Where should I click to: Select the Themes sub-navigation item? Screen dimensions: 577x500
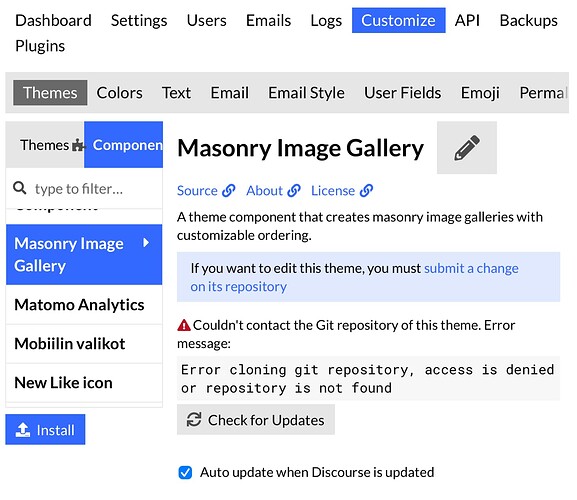coord(50,93)
